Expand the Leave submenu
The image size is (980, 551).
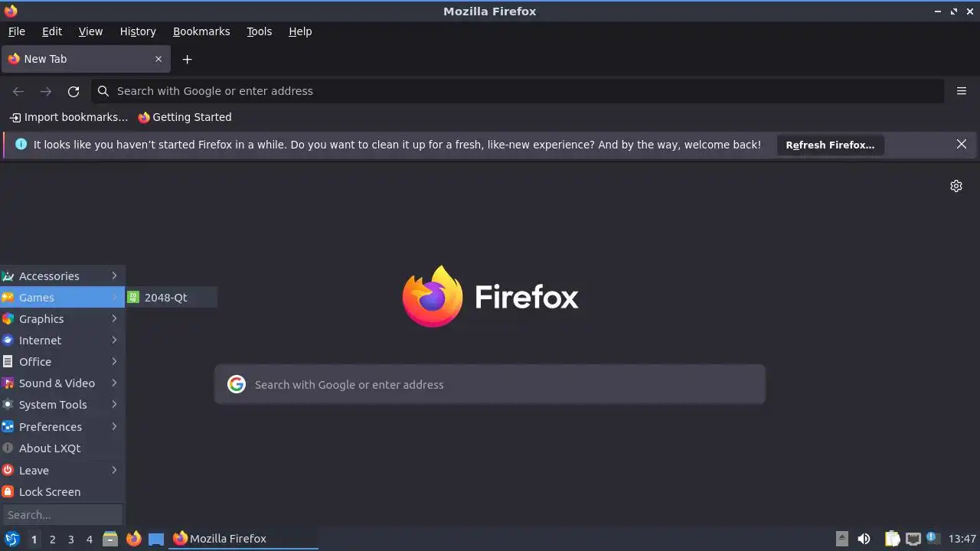pos(62,471)
